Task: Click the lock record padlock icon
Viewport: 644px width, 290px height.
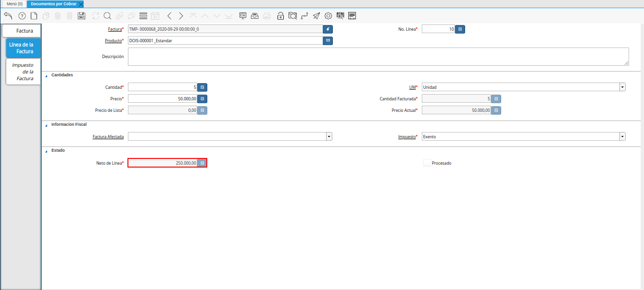Action: coord(280,16)
